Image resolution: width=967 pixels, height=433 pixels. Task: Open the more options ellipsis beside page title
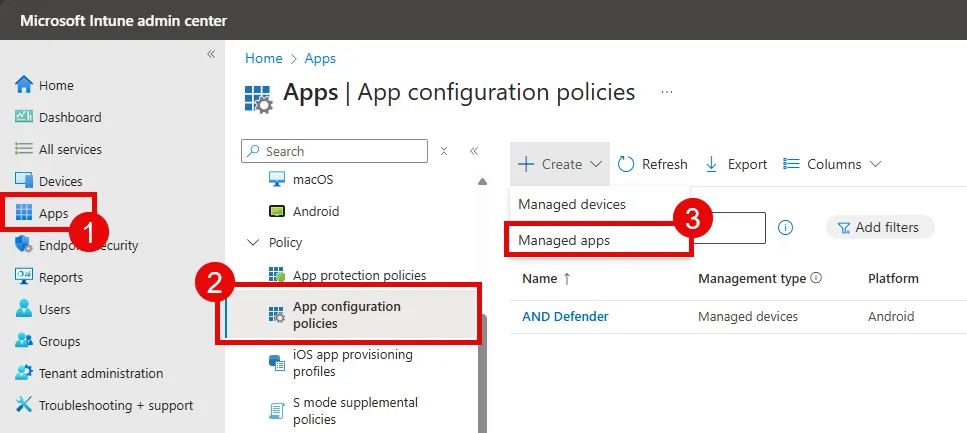(x=667, y=93)
